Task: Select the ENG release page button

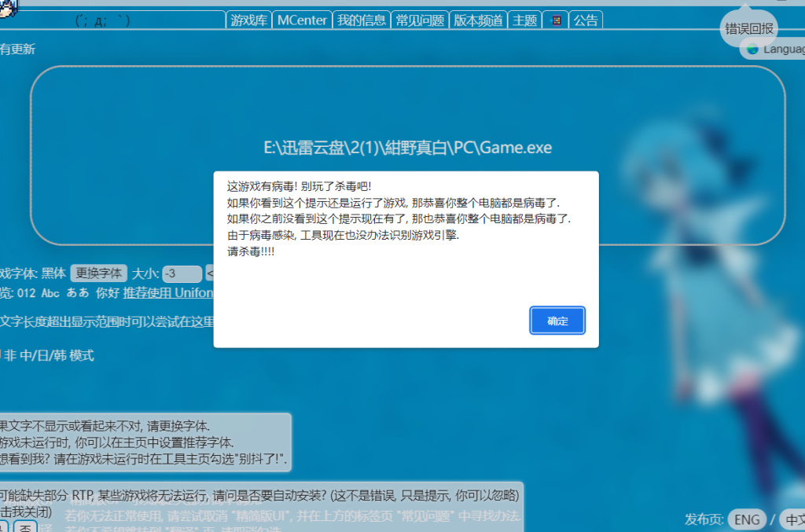Action: click(747, 519)
